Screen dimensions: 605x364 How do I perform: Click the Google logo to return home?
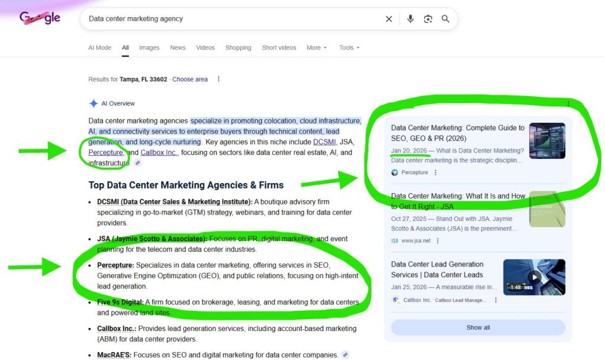pos(39,18)
